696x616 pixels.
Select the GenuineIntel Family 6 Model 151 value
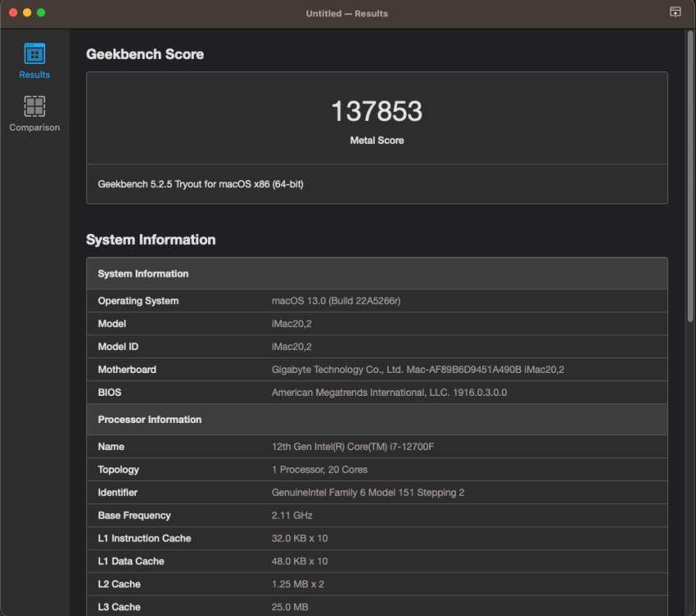368,493
